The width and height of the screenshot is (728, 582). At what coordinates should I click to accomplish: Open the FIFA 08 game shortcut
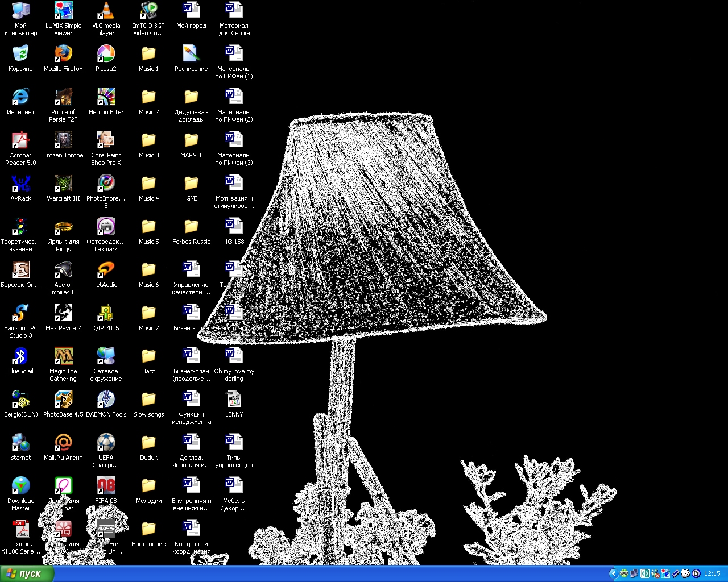point(106,486)
